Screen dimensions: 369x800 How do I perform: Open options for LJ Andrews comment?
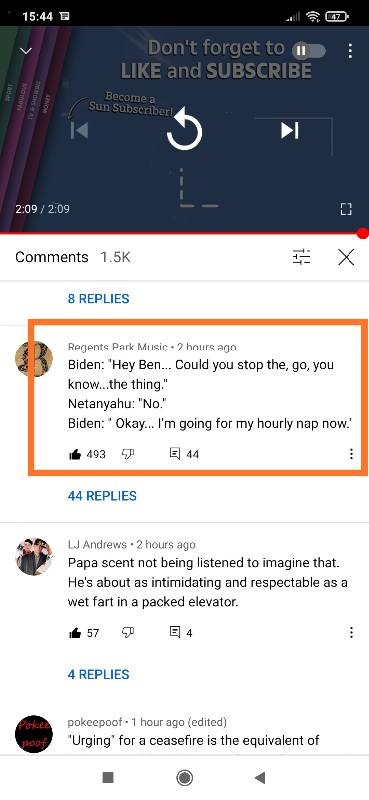[x=351, y=633]
